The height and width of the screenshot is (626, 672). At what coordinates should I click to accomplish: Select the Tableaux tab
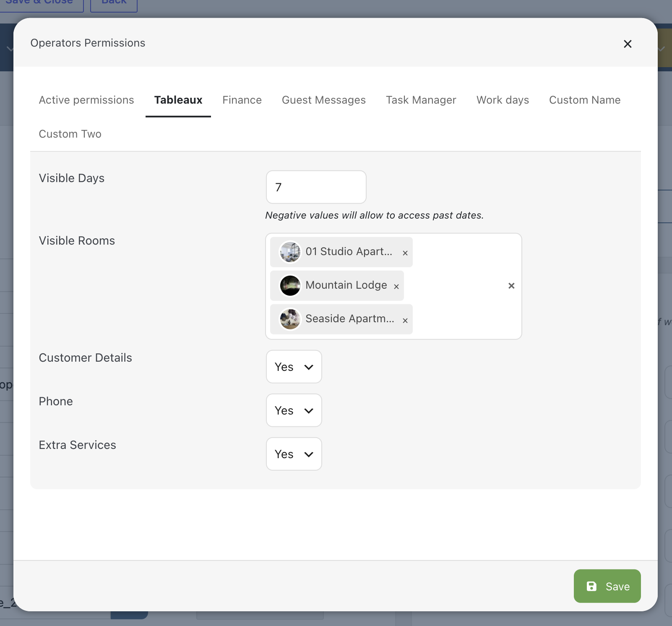(x=178, y=100)
